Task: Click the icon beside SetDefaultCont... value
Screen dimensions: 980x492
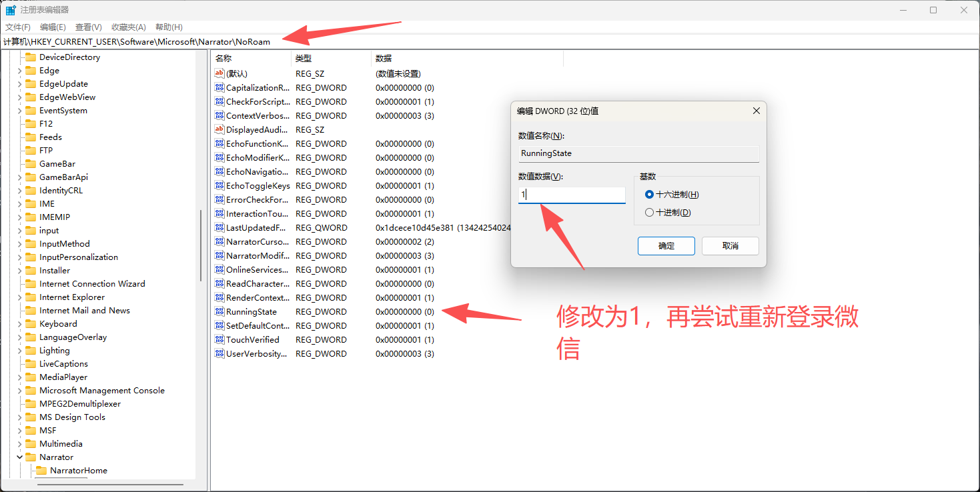Action: click(x=219, y=325)
